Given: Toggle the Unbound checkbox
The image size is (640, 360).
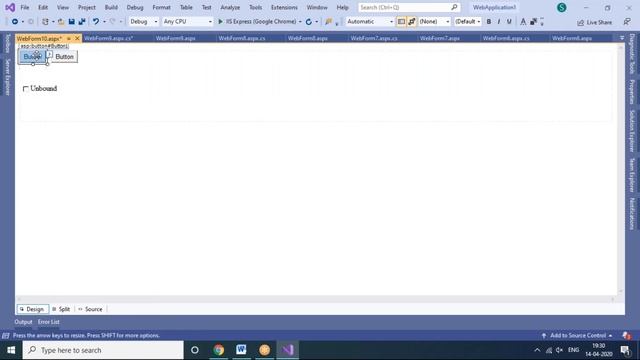Looking at the screenshot, I should click(26, 89).
